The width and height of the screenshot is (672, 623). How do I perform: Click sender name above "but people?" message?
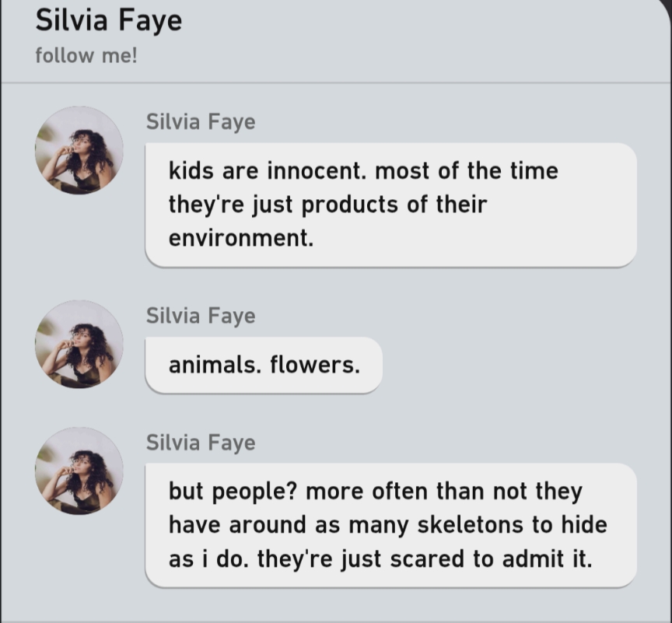coord(201,443)
